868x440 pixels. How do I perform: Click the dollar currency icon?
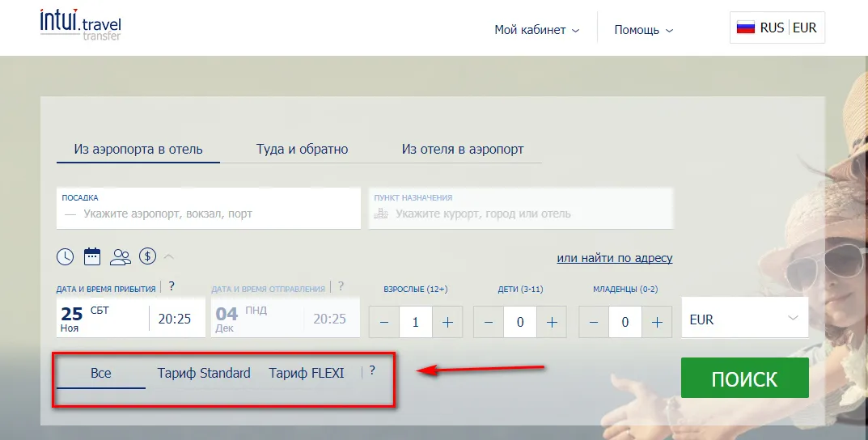[147, 256]
